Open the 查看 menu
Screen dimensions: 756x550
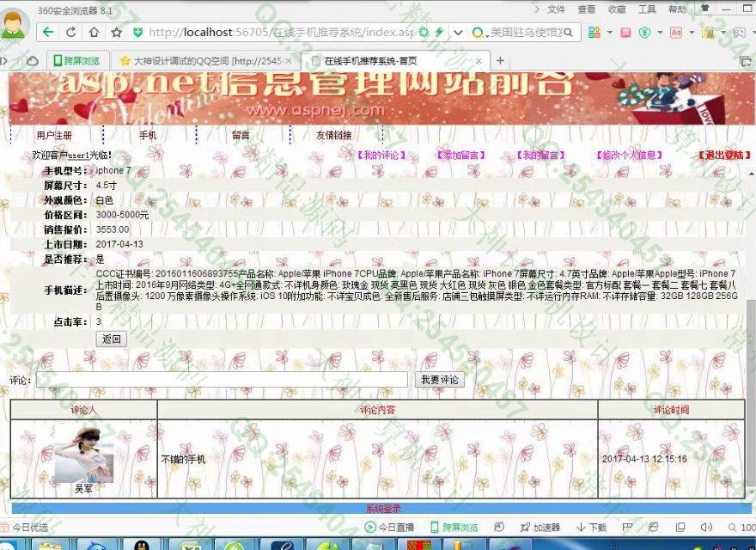pyautogui.click(x=586, y=9)
